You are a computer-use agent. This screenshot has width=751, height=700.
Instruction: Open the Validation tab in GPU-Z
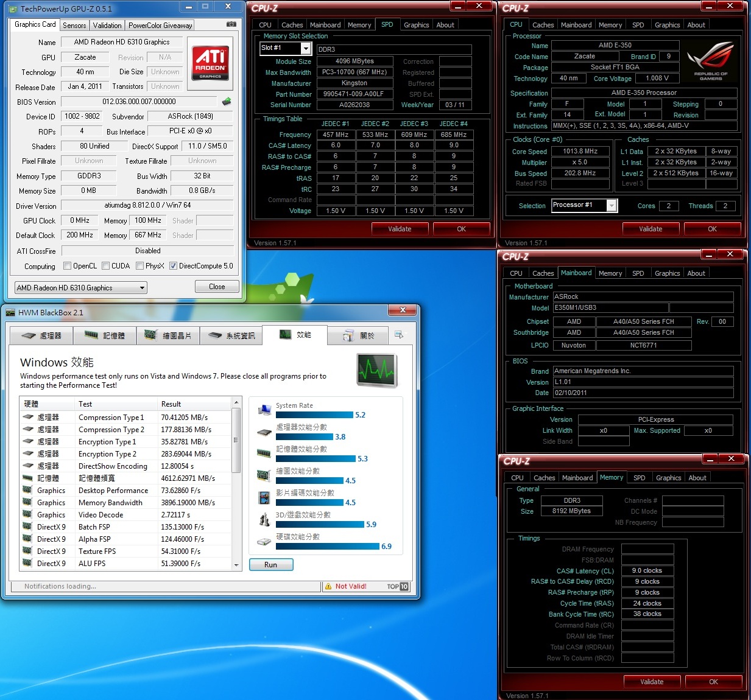pos(107,26)
